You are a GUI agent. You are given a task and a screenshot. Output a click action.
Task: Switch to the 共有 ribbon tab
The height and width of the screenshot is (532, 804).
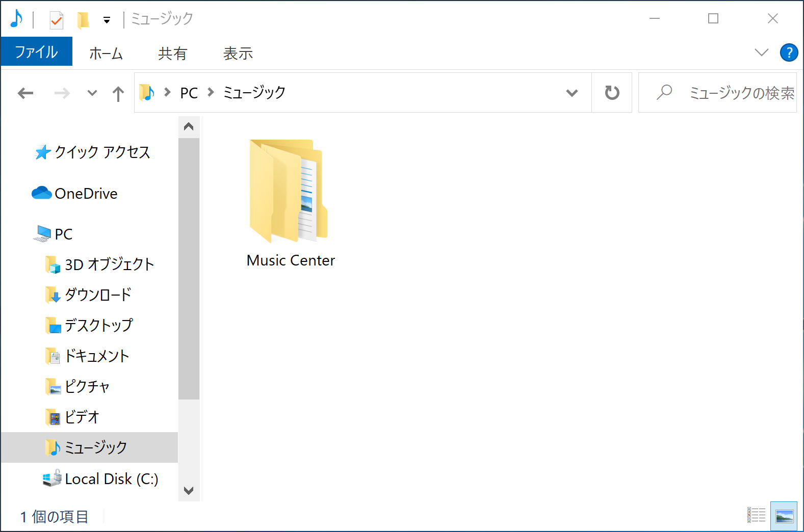(172, 53)
